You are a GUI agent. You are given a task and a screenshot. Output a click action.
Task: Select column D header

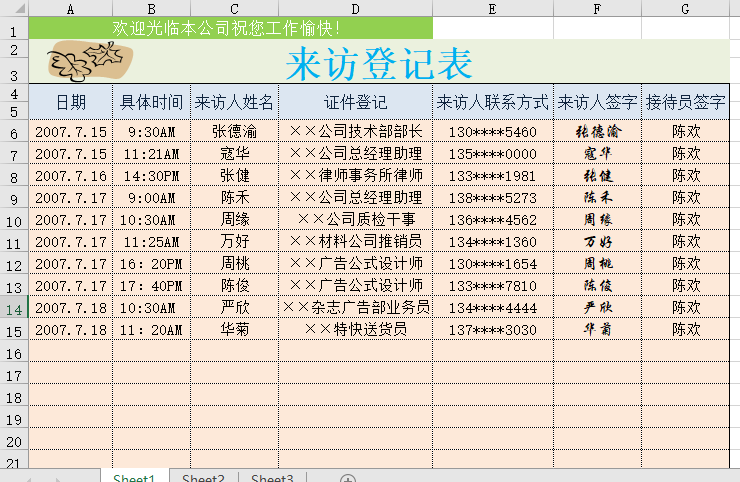click(x=355, y=8)
